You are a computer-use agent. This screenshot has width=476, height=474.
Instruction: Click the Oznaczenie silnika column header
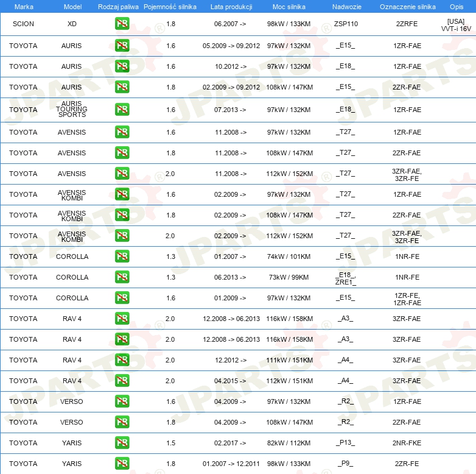tap(408, 7)
